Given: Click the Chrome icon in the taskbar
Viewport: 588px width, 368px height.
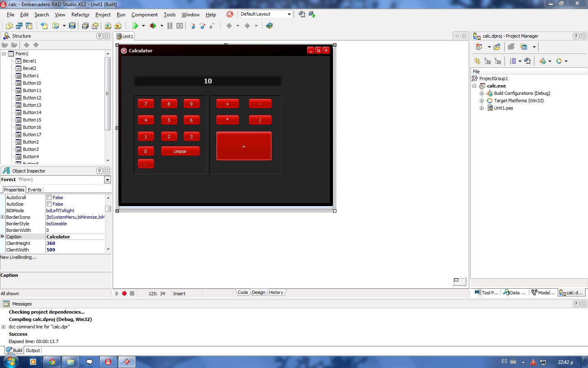Looking at the screenshot, I should [x=52, y=362].
